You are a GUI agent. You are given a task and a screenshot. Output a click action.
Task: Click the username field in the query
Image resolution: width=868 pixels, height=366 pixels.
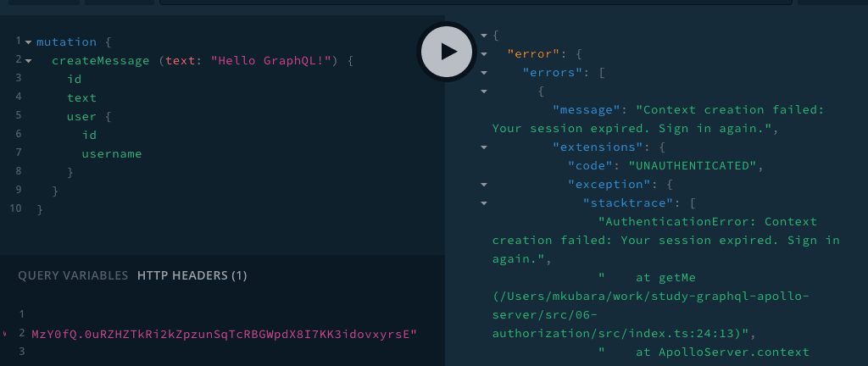coord(111,153)
